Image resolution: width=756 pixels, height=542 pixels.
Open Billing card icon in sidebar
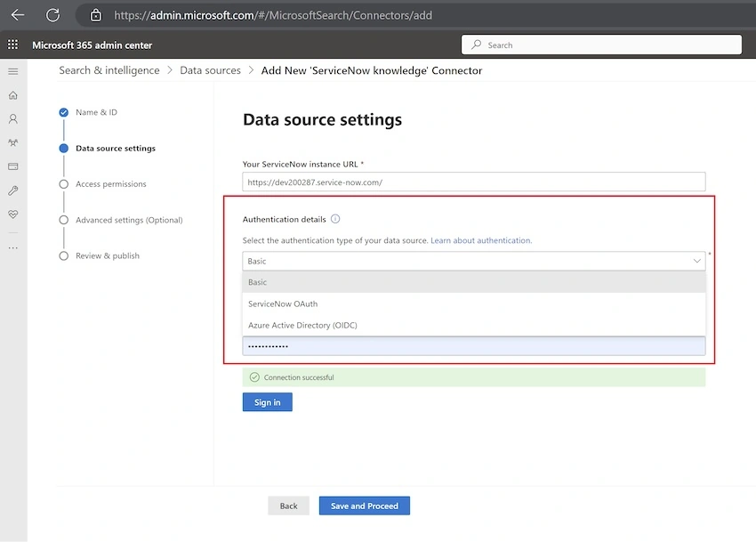click(x=13, y=166)
